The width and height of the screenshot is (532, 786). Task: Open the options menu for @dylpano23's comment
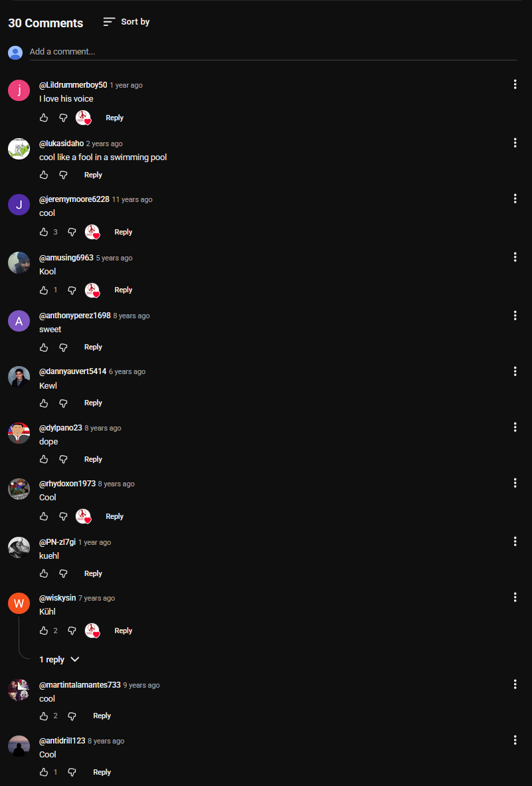coord(515,427)
